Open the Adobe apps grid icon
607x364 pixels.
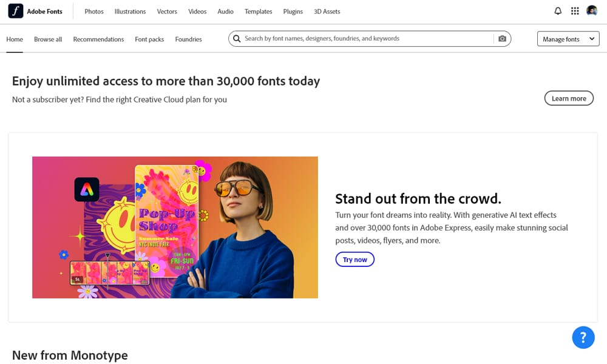[574, 10]
